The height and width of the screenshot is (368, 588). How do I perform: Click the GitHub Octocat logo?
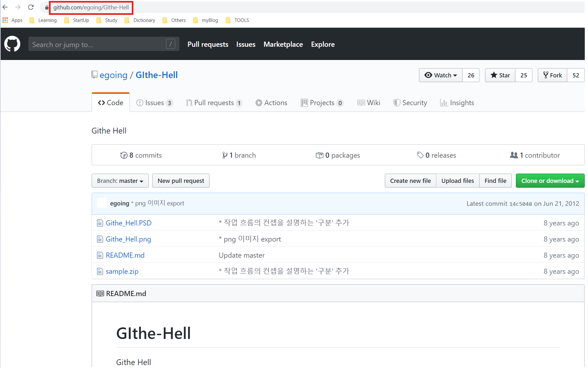12,44
